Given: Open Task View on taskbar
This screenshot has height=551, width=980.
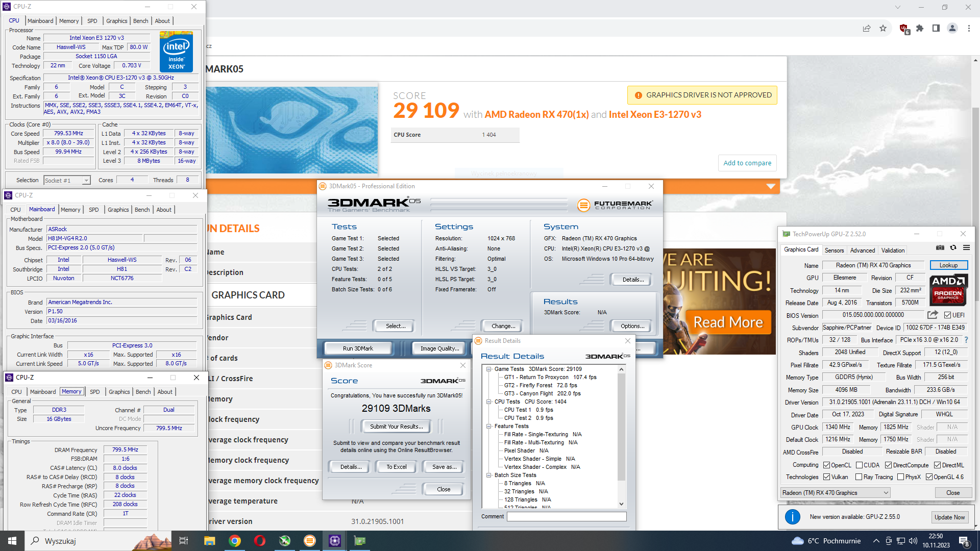Looking at the screenshot, I should point(184,541).
